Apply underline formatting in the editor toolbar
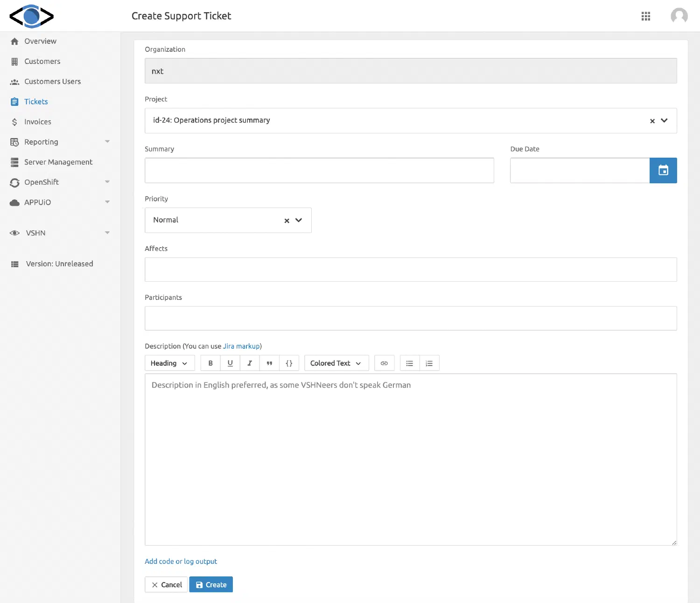The height and width of the screenshot is (603, 700). tap(230, 363)
